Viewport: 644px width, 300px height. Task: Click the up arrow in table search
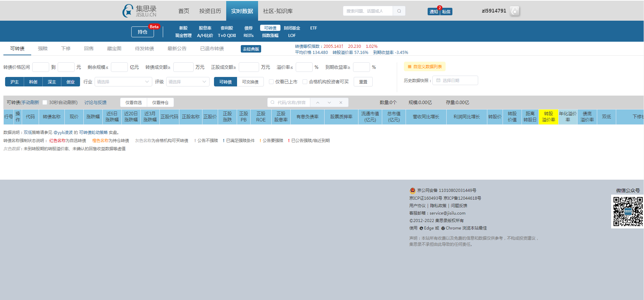318,102
